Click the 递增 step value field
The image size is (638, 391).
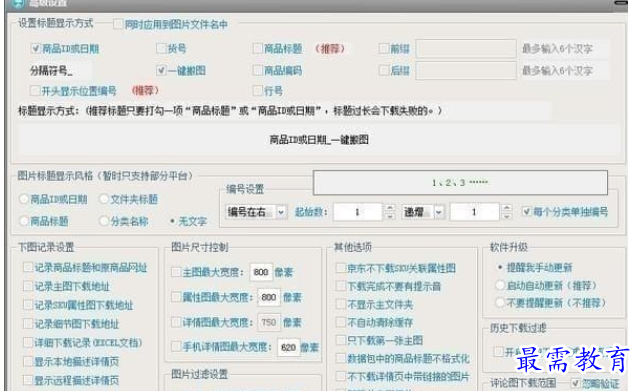pyautogui.click(x=474, y=212)
